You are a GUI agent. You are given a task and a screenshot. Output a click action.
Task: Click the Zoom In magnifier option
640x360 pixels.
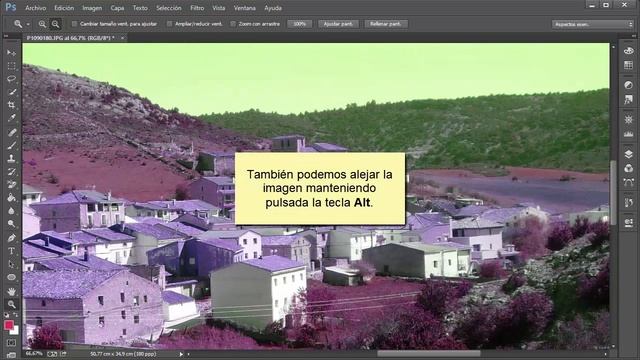pos(42,24)
